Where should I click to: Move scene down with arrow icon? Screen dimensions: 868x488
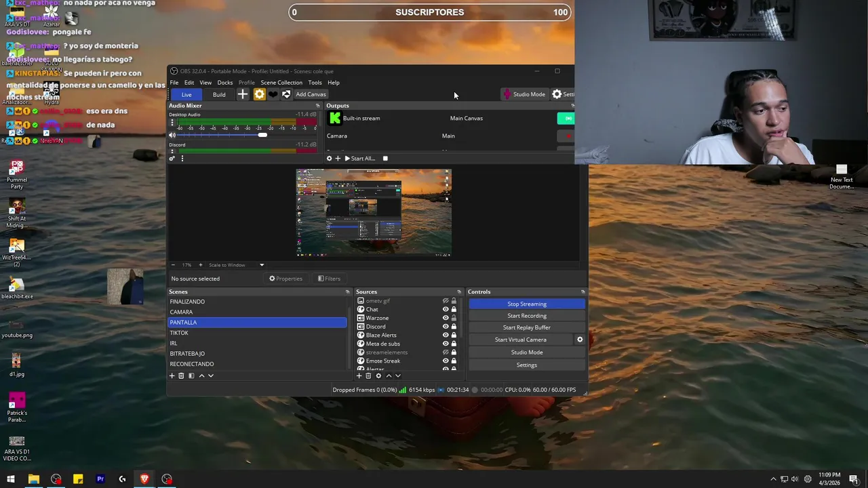pos(211,375)
